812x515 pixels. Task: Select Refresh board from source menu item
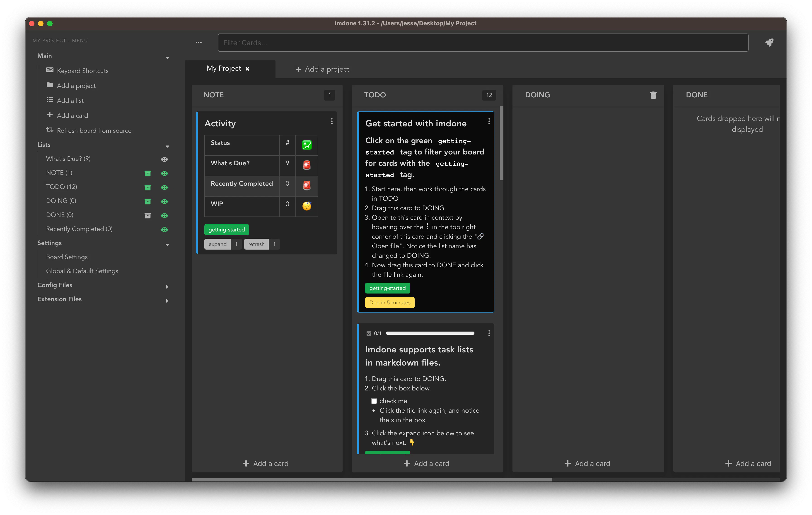pyautogui.click(x=94, y=130)
